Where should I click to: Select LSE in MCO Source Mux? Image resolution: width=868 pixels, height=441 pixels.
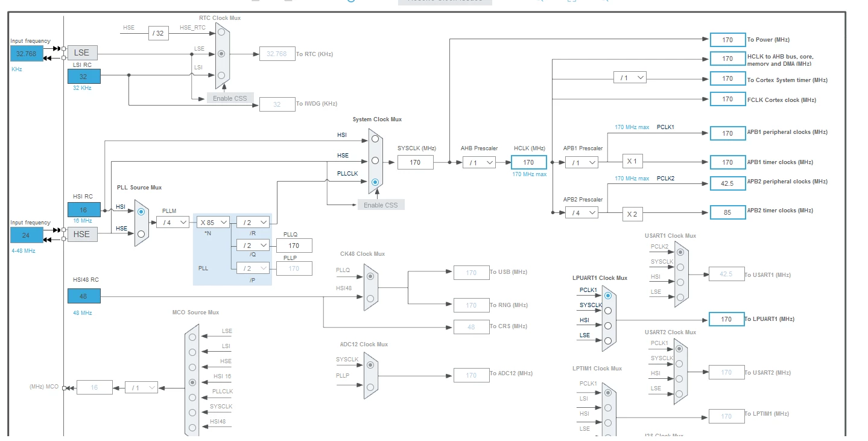pos(192,337)
